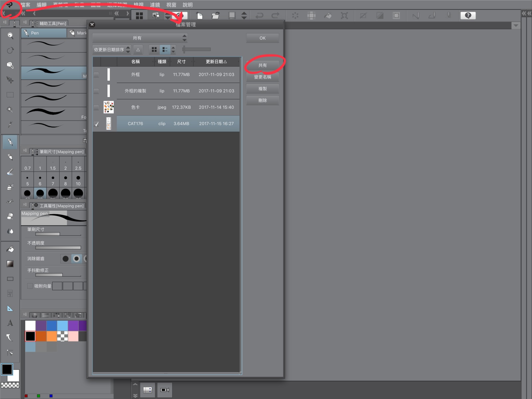Confirm dialog with OK button

[x=263, y=38]
